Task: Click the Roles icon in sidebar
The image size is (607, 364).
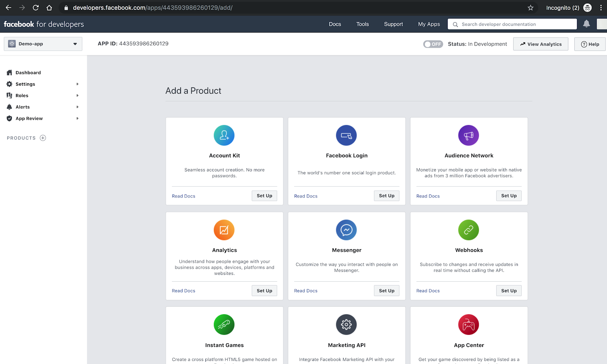Action: (x=9, y=96)
